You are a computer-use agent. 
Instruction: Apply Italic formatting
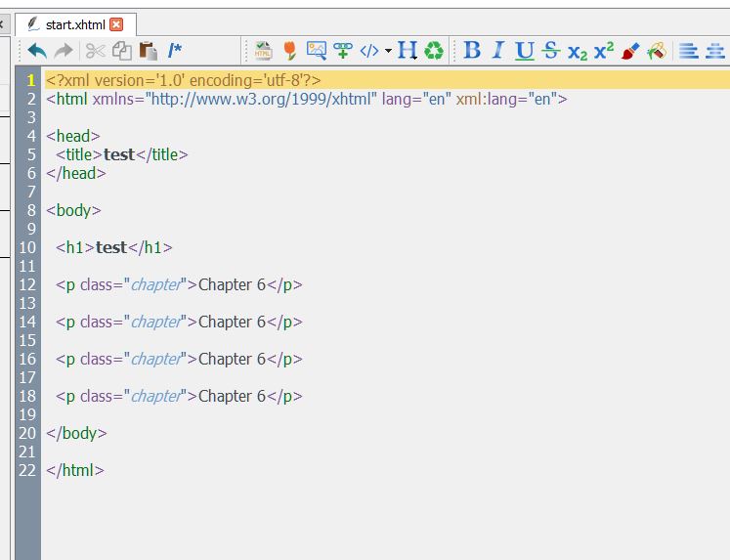(498, 50)
